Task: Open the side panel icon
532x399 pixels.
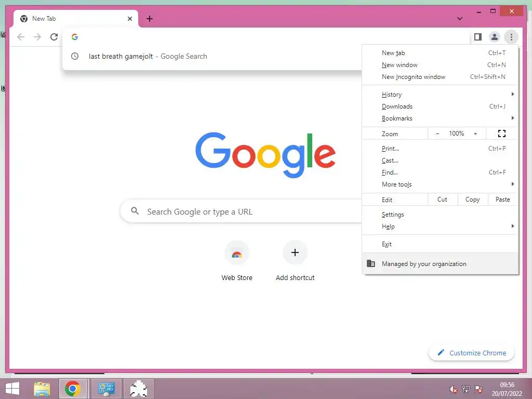Action: pos(478,37)
